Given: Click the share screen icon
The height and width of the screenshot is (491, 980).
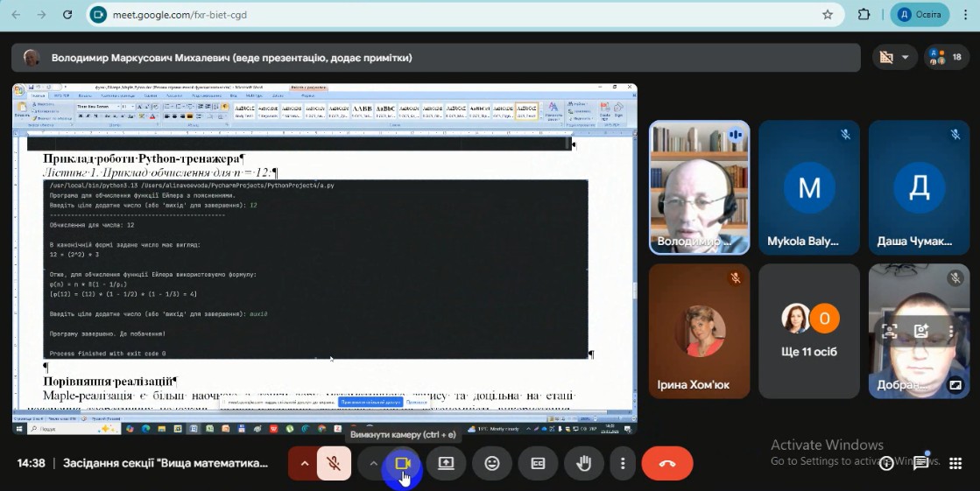Looking at the screenshot, I should tap(447, 464).
